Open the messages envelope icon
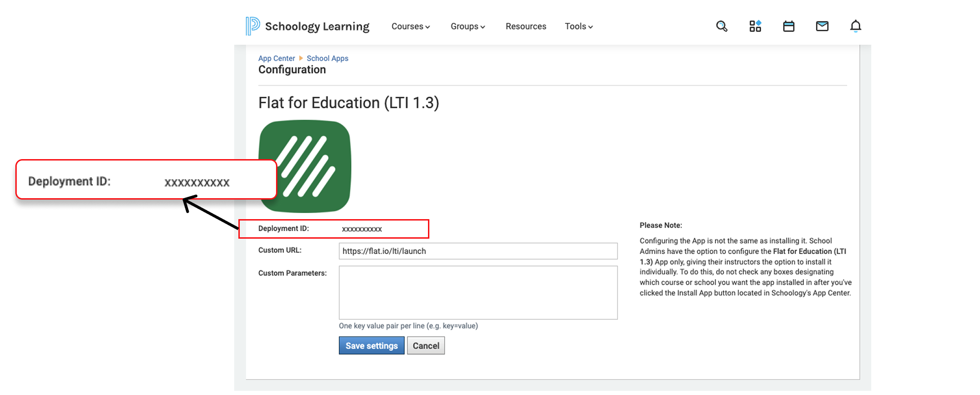 click(822, 26)
